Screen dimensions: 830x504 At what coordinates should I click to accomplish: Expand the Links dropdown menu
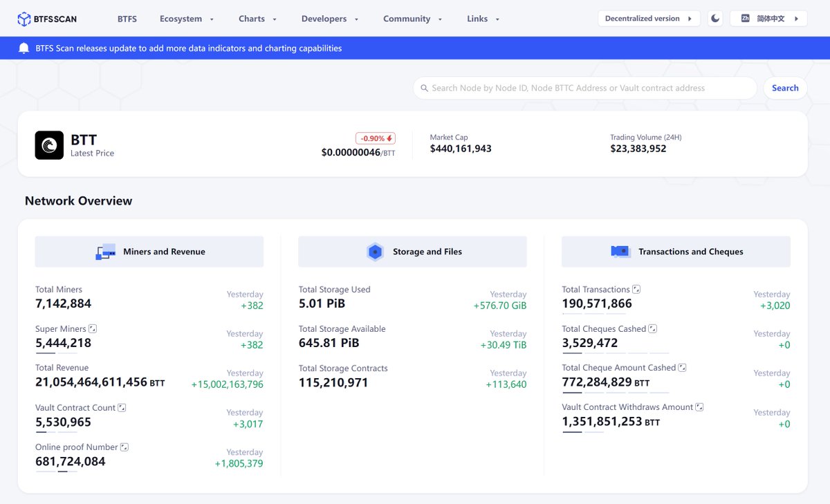[483, 19]
